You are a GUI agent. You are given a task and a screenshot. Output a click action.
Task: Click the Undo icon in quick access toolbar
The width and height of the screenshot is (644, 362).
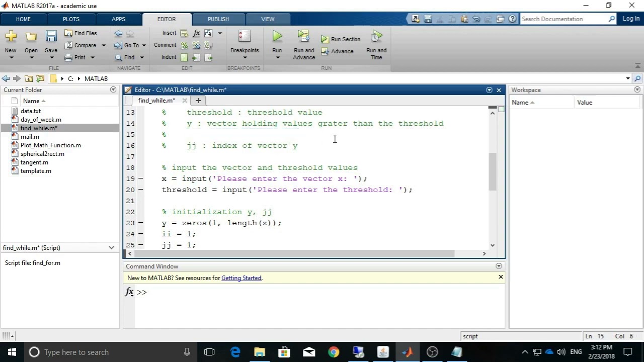click(476, 19)
